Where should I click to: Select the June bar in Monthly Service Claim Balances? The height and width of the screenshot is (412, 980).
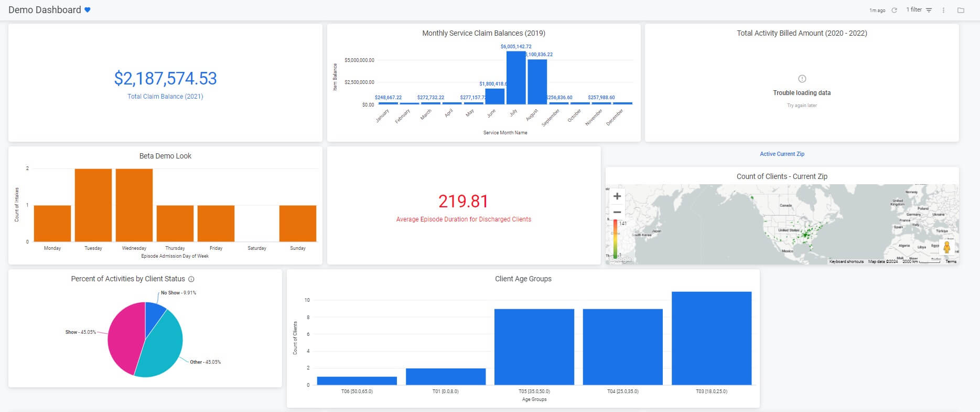[494, 97]
